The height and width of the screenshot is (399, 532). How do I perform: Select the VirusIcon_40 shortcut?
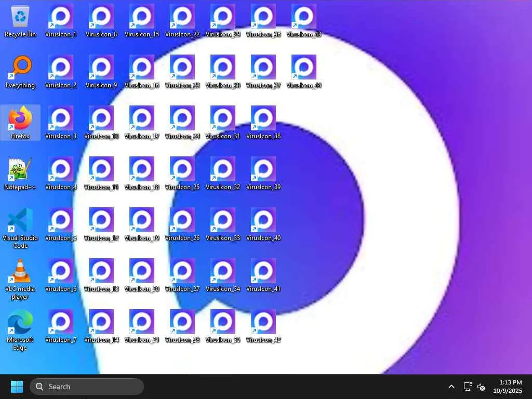(263, 224)
